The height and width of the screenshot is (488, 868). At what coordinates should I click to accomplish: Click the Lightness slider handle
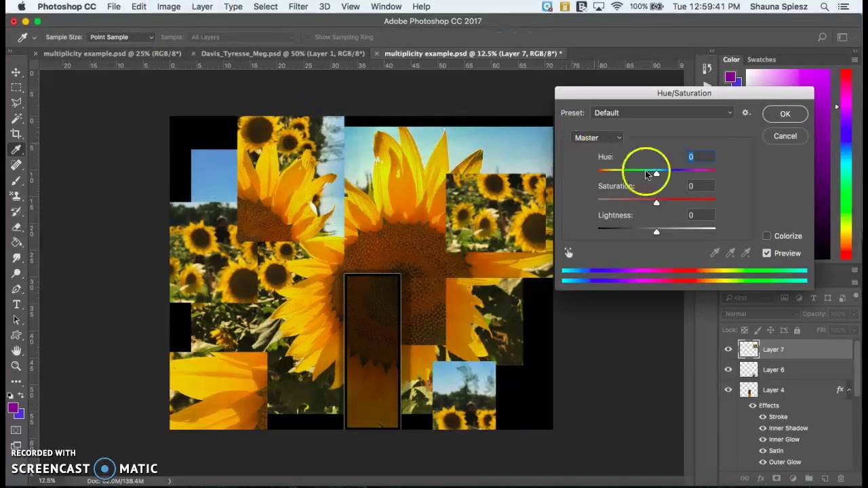coord(656,232)
